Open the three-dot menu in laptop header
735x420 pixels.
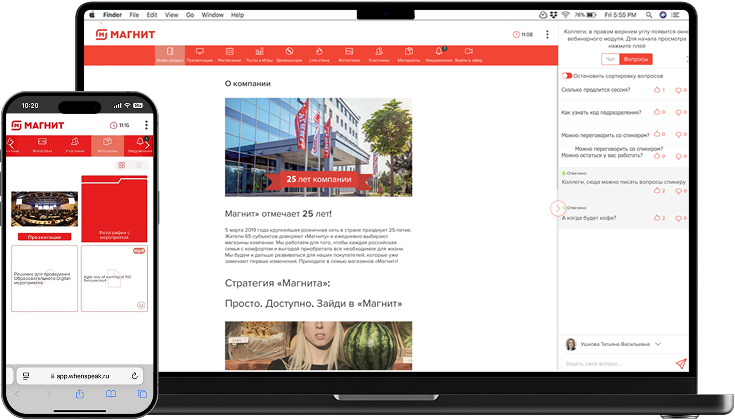click(548, 34)
